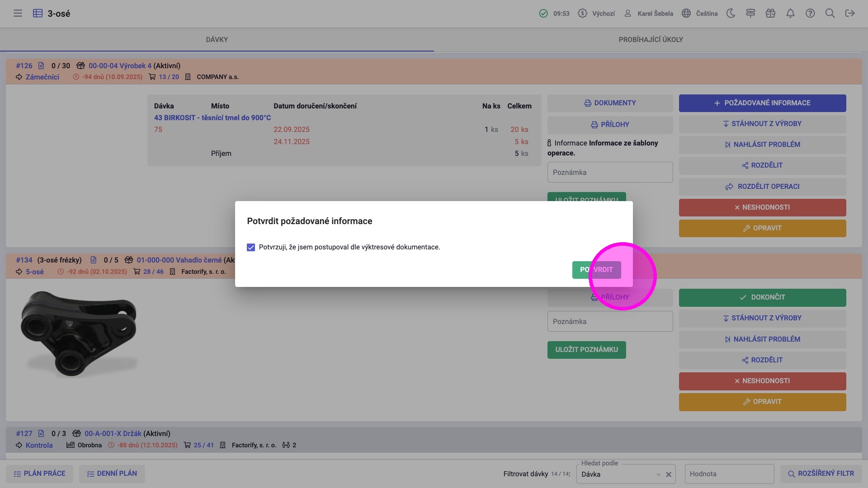
Task: Click the logout icon
Action: pyautogui.click(x=850, y=14)
